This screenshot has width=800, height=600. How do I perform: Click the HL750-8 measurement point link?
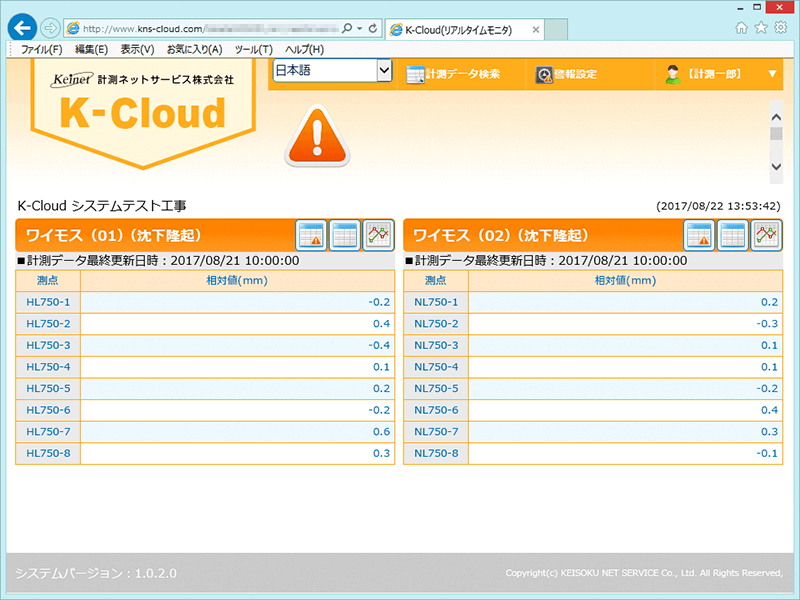tap(48, 453)
